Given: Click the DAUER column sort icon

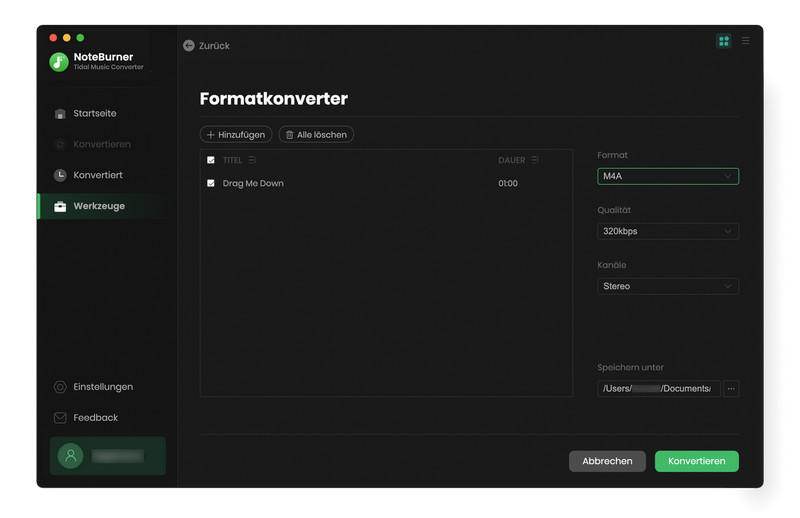Looking at the screenshot, I should 536,160.
